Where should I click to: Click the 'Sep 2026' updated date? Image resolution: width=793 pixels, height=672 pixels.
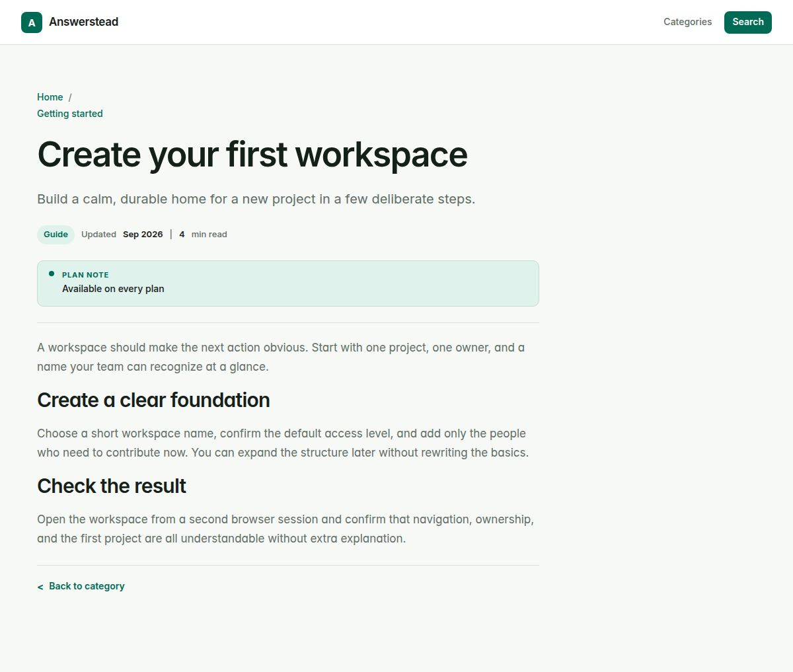pyautogui.click(x=143, y=235)
